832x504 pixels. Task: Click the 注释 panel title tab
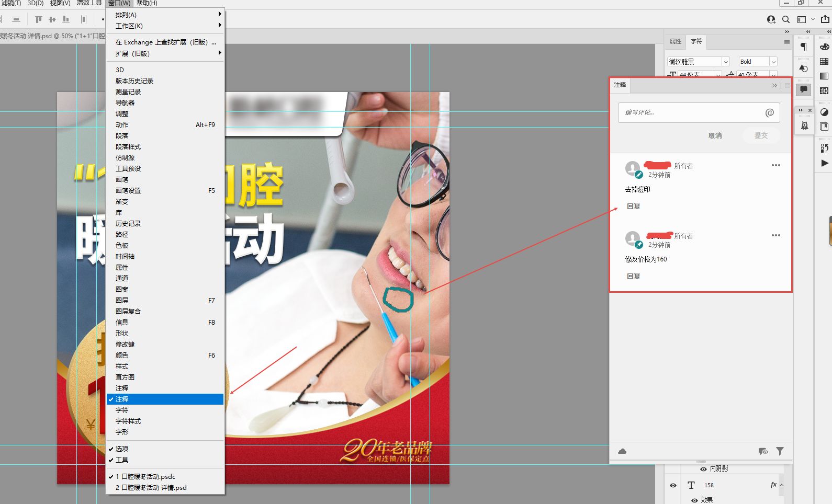tap(620, 85)
